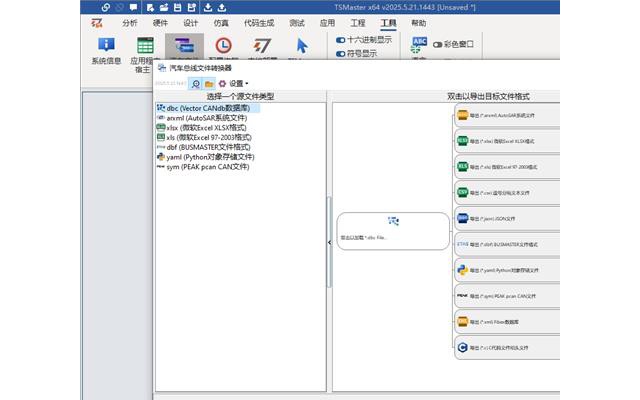Viewport: 640px width, 400px height.
Task: Click export to xls Excel 97-2003 format
Action: coord(507,167)
